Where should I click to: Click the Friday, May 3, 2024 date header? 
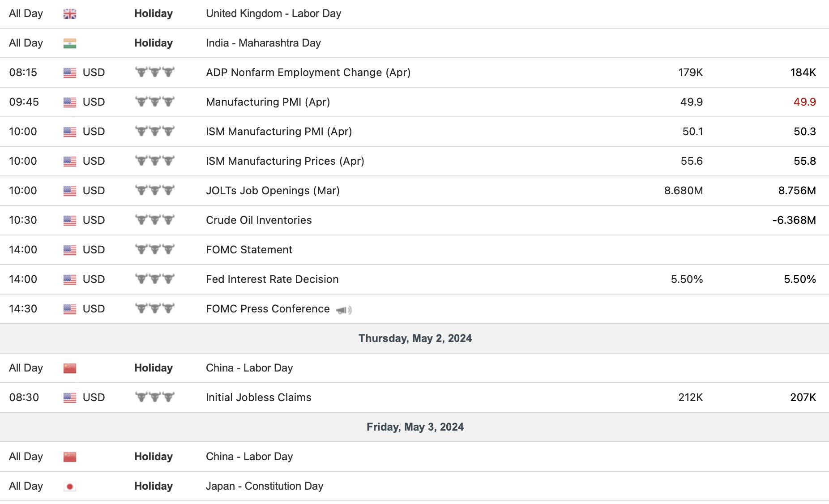pos(415,427)
